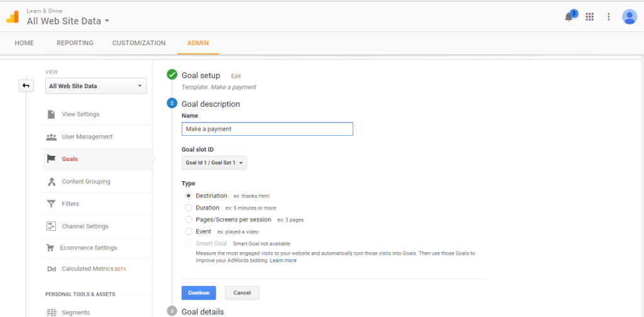644x317 pixels.
Task: Switch to the REPORTING tab
Action: click(75, 43)
